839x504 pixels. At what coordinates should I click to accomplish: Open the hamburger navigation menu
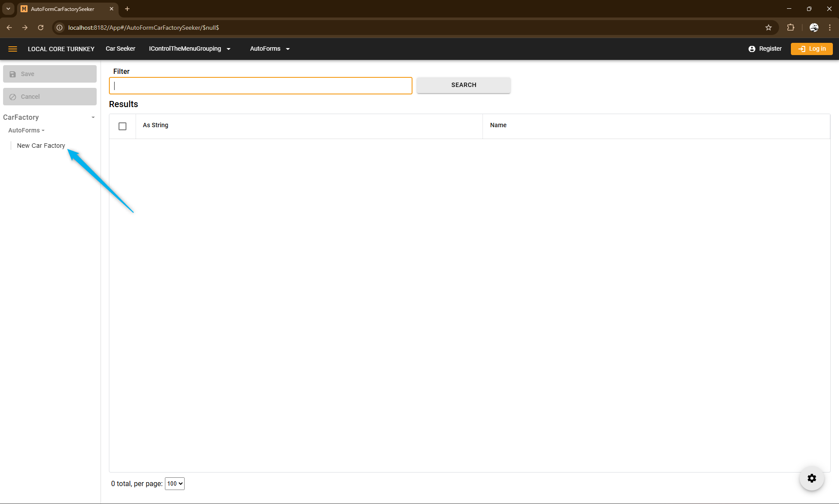click(13, 49)
